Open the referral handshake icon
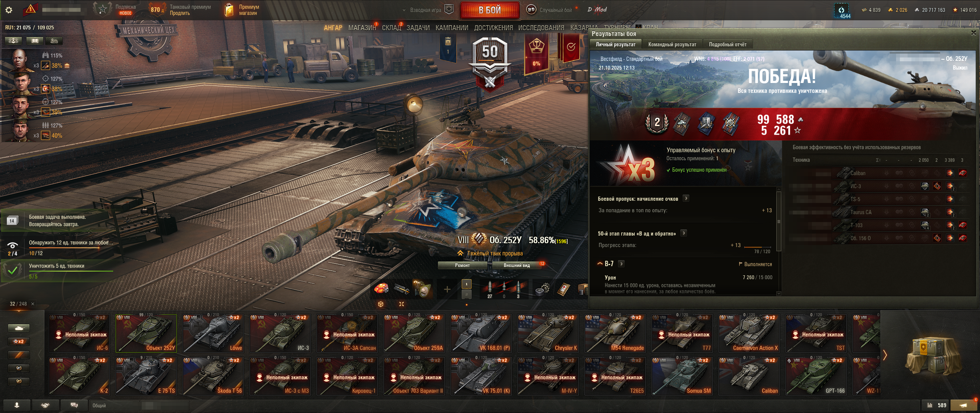Image resolution: width=980 pixels, height=413 pixels. pos(46,405)
